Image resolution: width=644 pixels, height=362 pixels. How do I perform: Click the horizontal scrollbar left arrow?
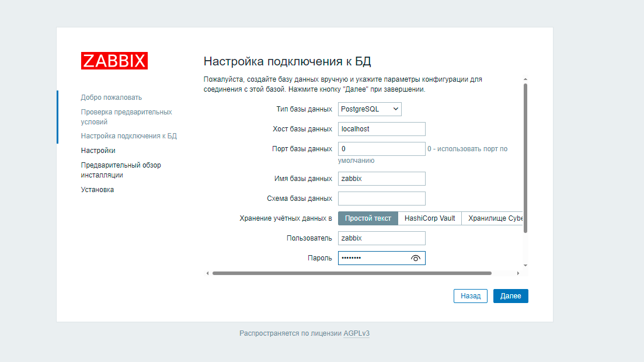point(207,273)
